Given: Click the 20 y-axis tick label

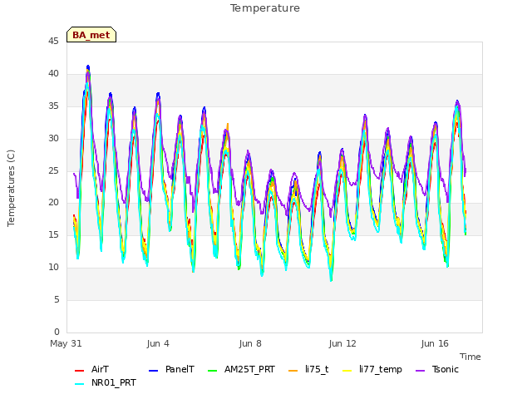Looking at the screenshot, I should point(53,203).
